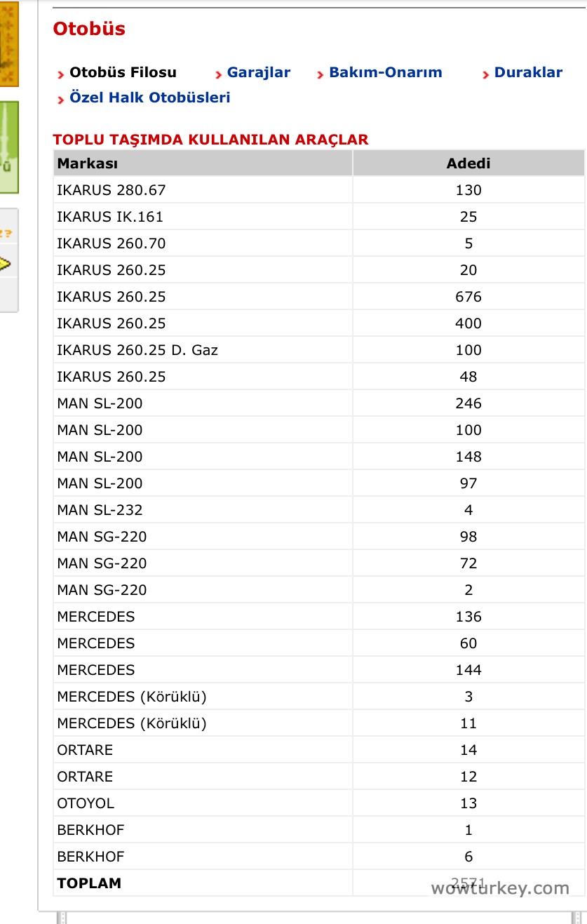This screenshot has width=587, height=924.
Task: Click the Markası column header
Action: 87,163
